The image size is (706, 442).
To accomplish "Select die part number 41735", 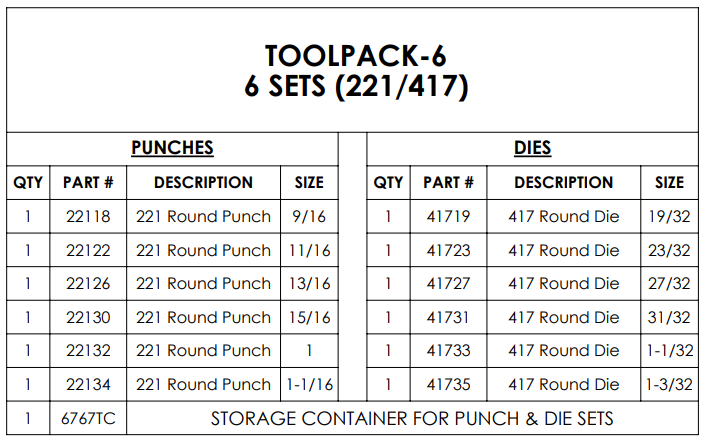I will click(x=448, y=384).
